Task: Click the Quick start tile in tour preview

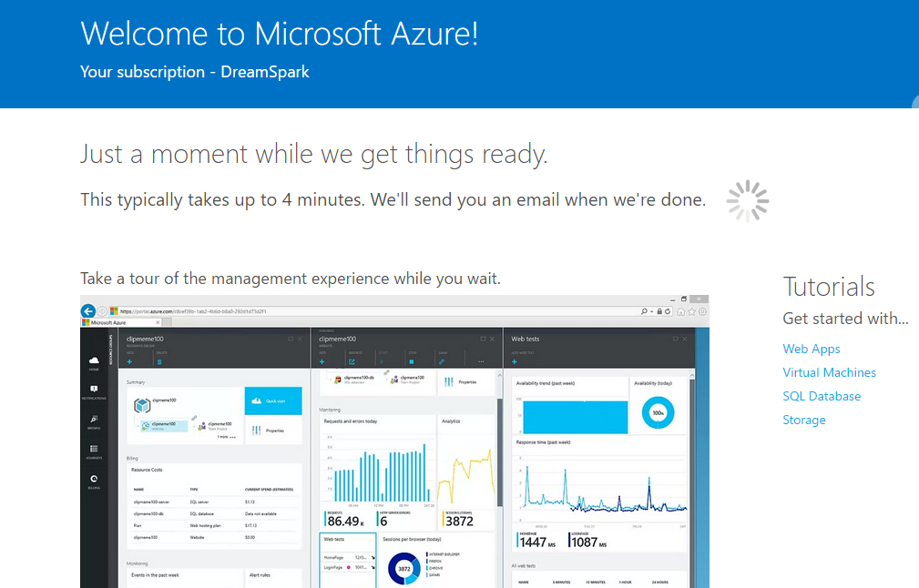Action: pos(273,401)
